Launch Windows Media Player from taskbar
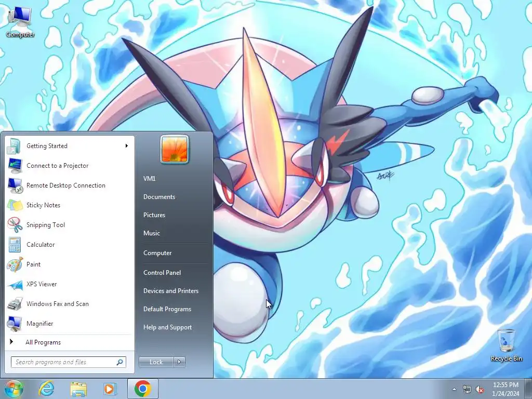 point(110,389)
